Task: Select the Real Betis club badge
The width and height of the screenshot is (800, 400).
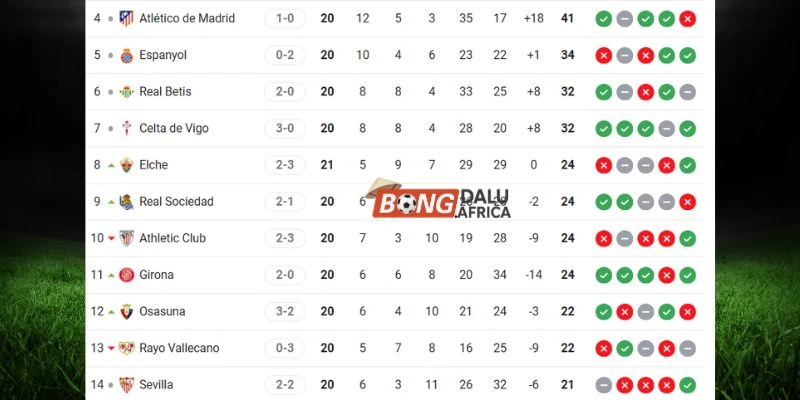Action: pyautogui.click(x=126, y=92)
